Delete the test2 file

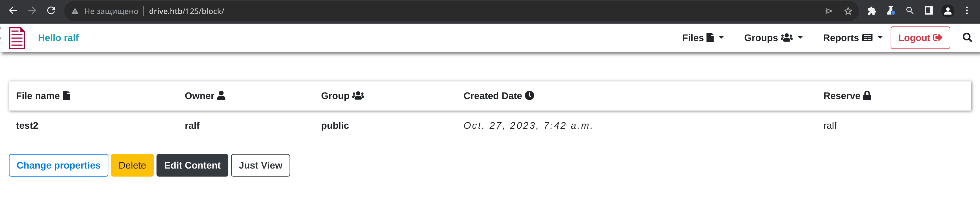(132, 165)
